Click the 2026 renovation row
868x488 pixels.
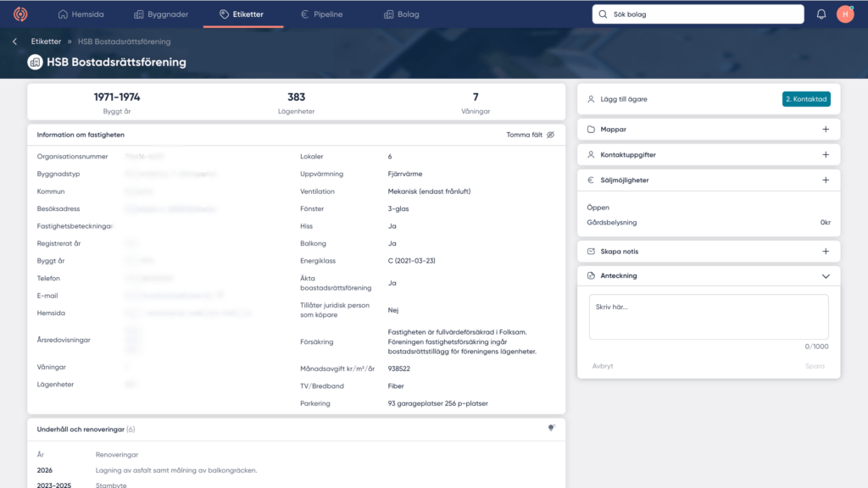(296, 470)
